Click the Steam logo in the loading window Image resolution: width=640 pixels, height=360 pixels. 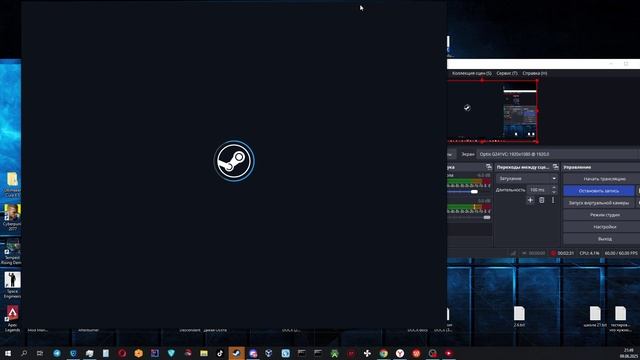click(x=234, y=161)
